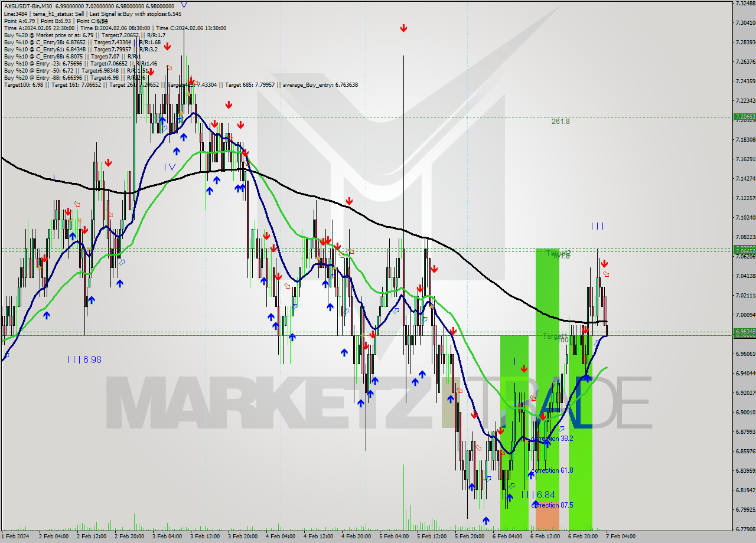Click the 'I V' wave label

(170, 167)
